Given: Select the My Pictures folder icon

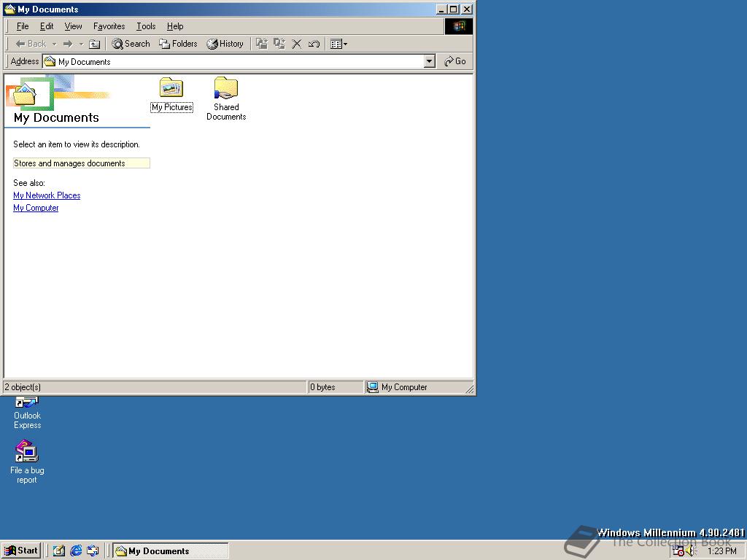Looking at the screenshot, I should 171,95.
